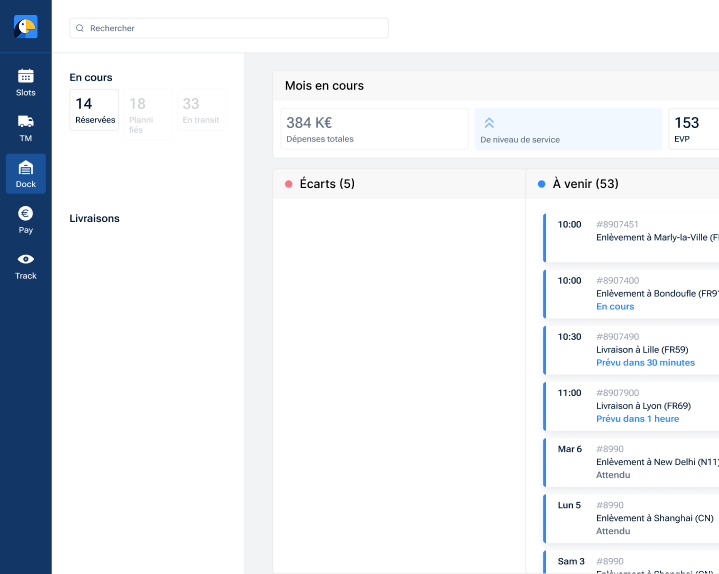This screenshot has width=719, height=574.
Task: Select the 18 Planifiés card
Action: (147, 115)
